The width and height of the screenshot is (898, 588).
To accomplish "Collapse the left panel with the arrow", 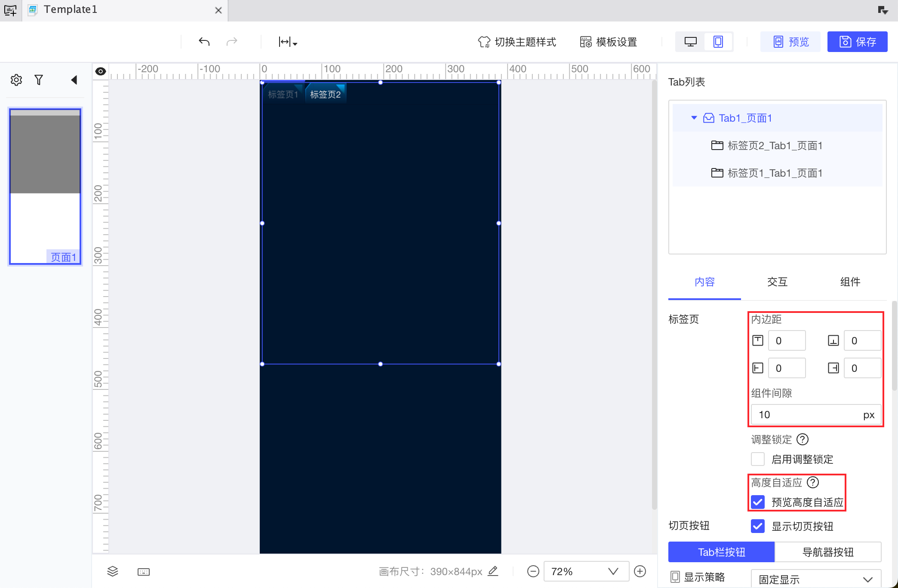I will (x=74, y=80).
